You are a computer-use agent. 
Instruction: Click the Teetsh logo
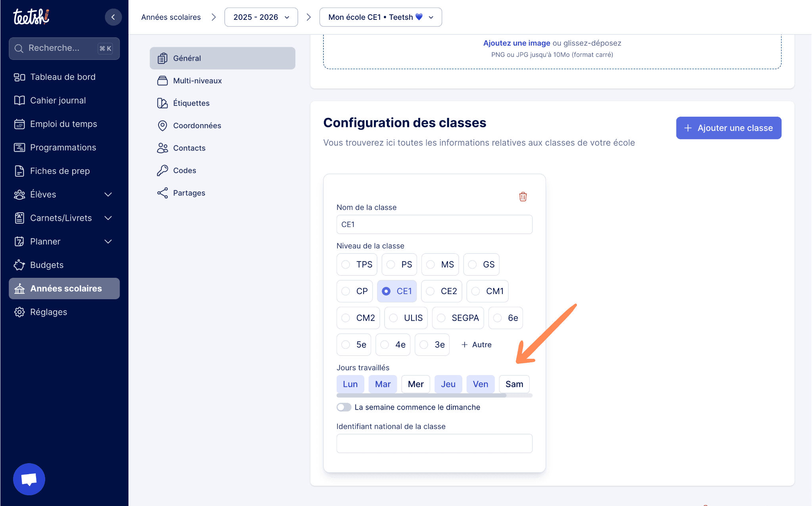click(x=31, y=17)
